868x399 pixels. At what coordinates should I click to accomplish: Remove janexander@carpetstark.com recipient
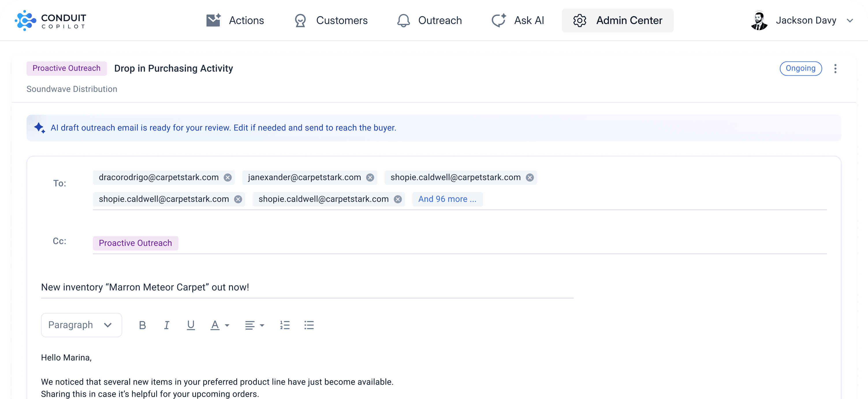(x=370, y=178)
